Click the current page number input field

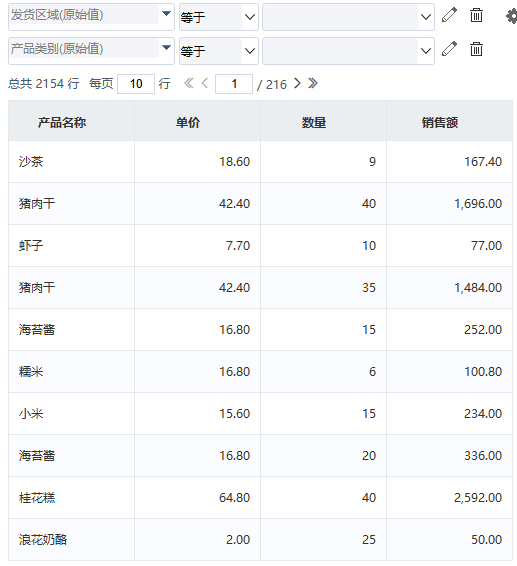pos(234,84)
